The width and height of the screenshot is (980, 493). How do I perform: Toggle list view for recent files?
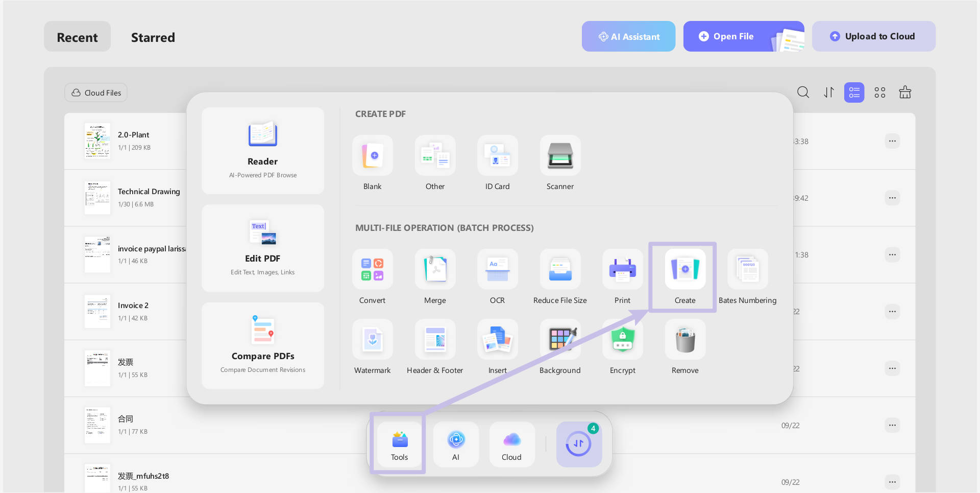coord(854,92)
